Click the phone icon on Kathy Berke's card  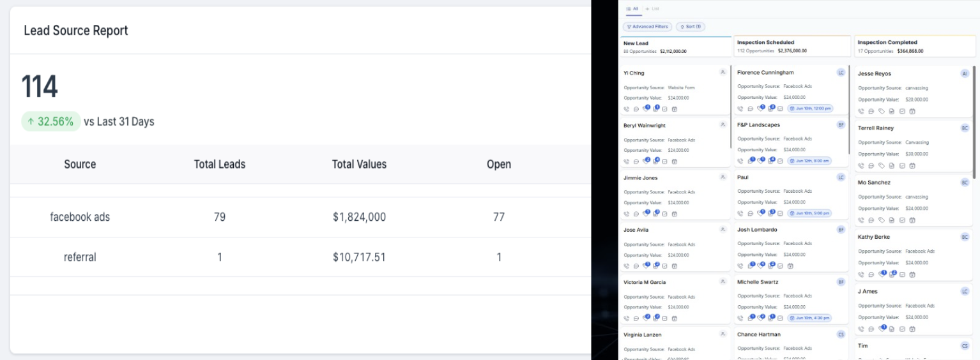click(x=861, y=274)
